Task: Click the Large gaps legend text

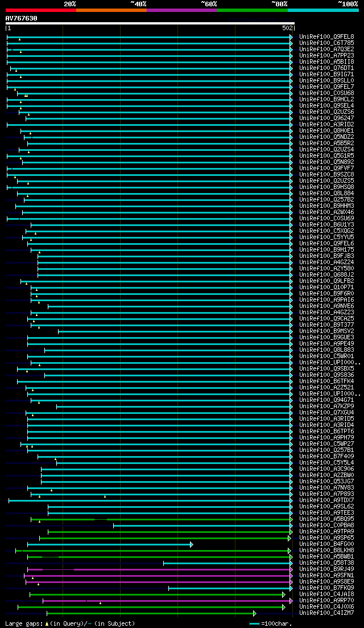Action: pos(70,623)
